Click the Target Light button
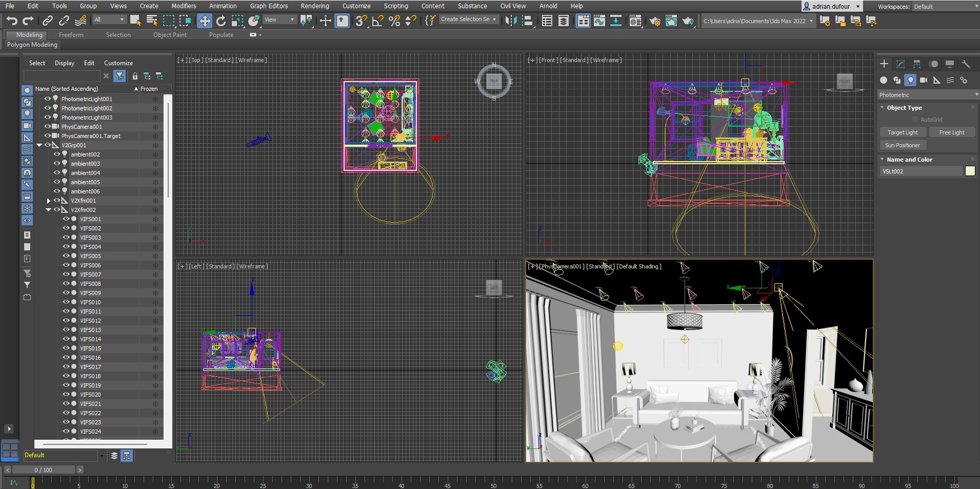The width and height of the screenshot is (980, 489). click(903, 132)
